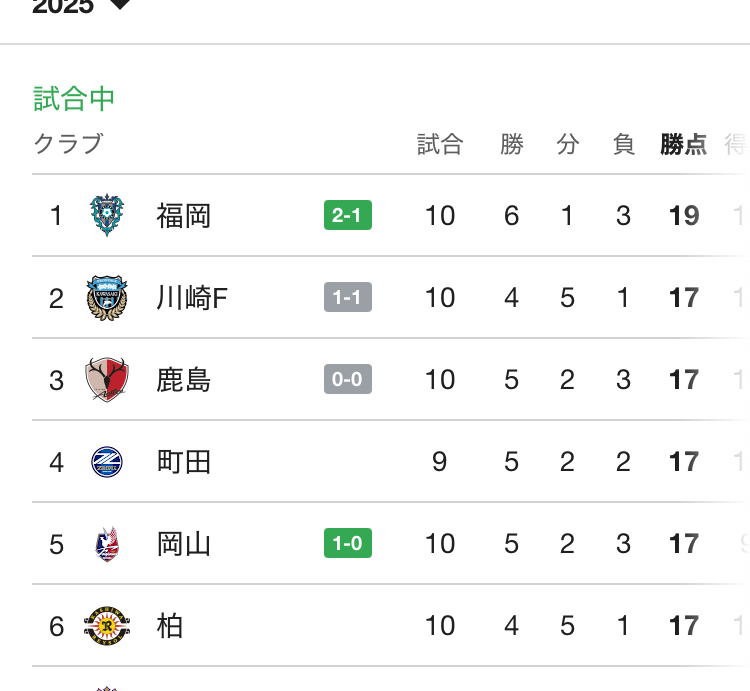Open the green 2-1 live score badge
This screenshot has height=691, width=750.
pos(348,215)
